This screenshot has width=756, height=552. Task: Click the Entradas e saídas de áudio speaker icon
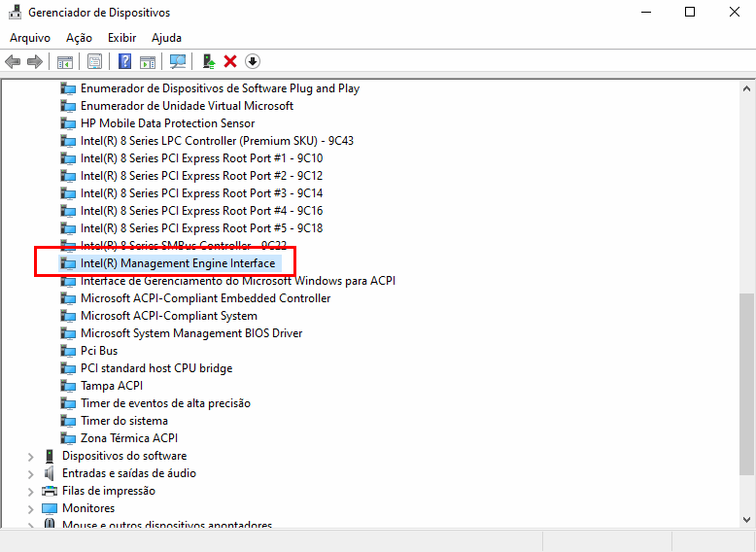[x=50, y=473]
